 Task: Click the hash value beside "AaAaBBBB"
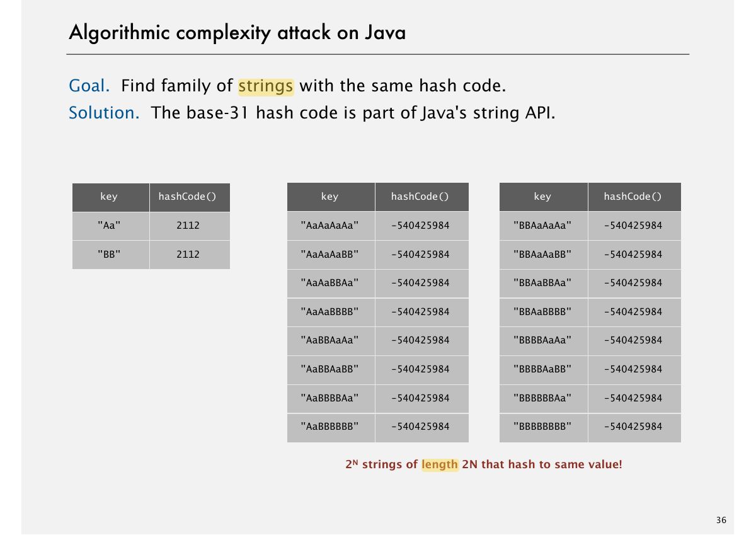[x=422, y=312]
